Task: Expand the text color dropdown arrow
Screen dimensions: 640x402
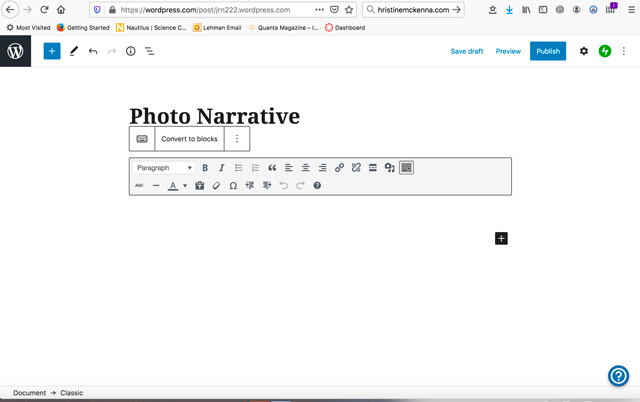Action: click(x=185, y=186)
